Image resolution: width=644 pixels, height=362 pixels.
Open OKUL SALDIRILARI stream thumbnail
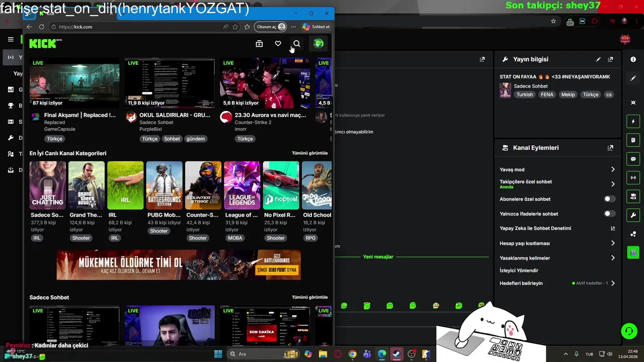(x=170, y=83)
